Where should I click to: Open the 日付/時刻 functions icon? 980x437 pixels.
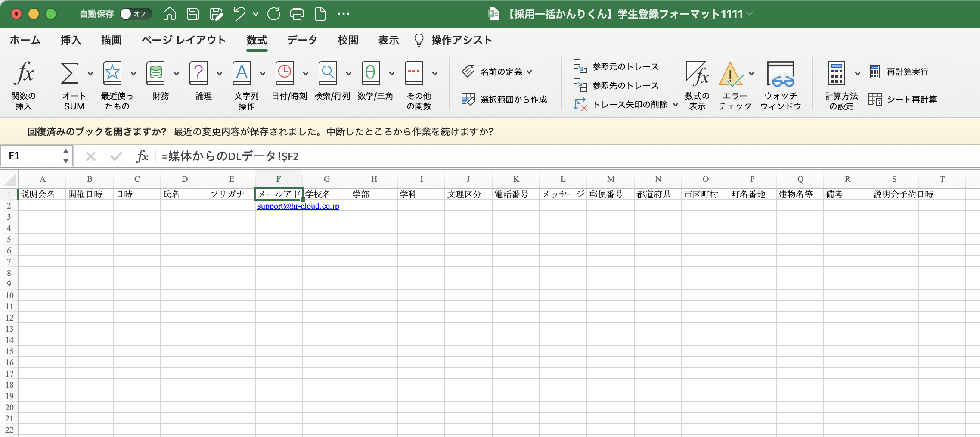tap(285, 74)
